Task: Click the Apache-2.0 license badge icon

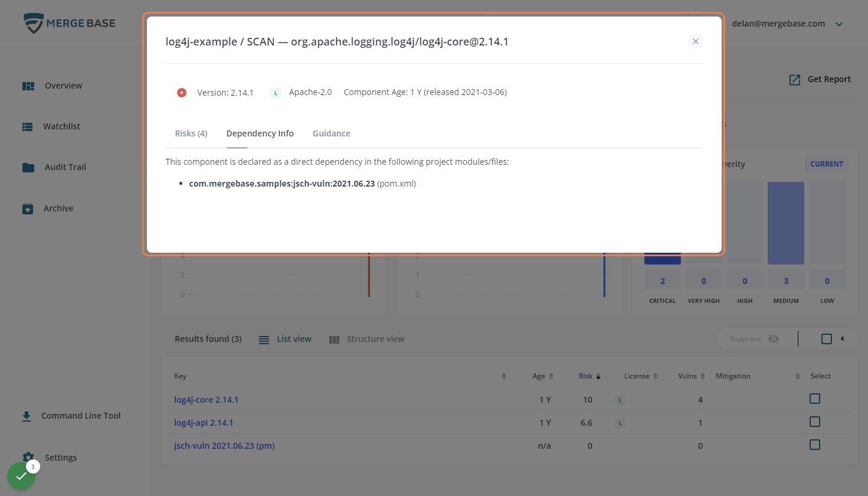Action: click(x=276, y=93)
